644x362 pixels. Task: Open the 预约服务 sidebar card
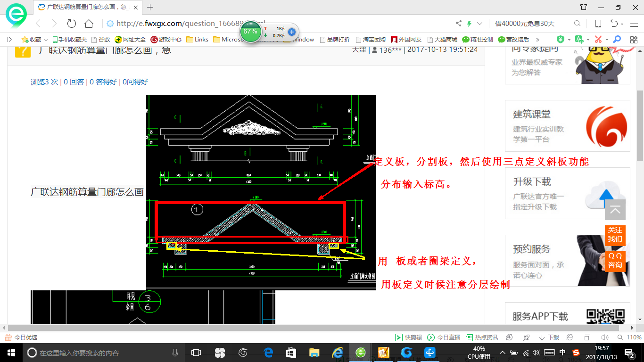pyautogui.click(x=568, y=261)
